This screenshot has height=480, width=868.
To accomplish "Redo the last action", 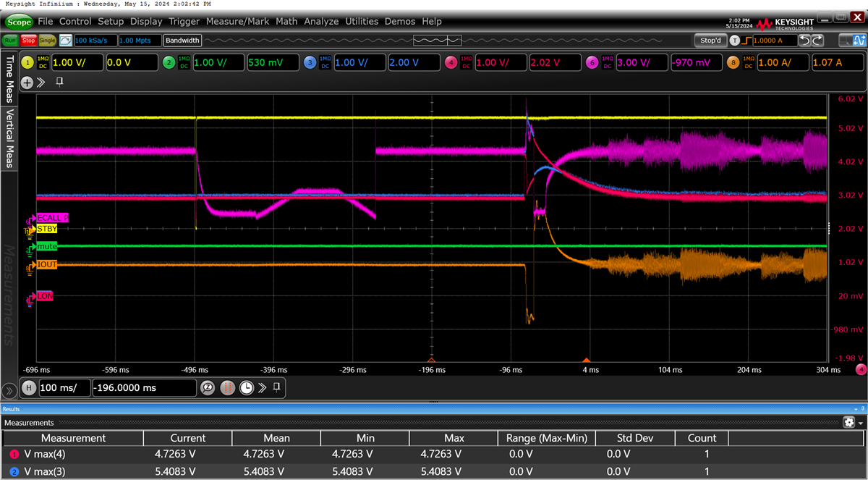I will click(x=818, y=41).
